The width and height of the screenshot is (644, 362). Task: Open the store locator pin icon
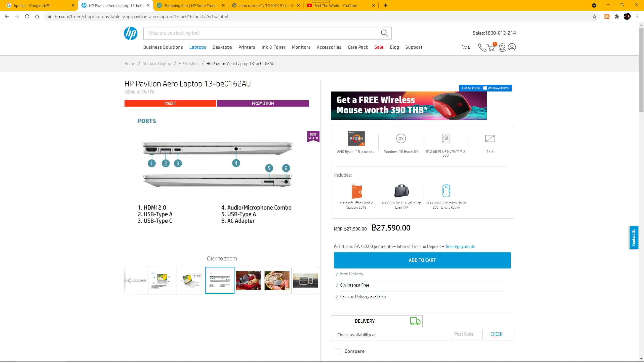[502, 47]
